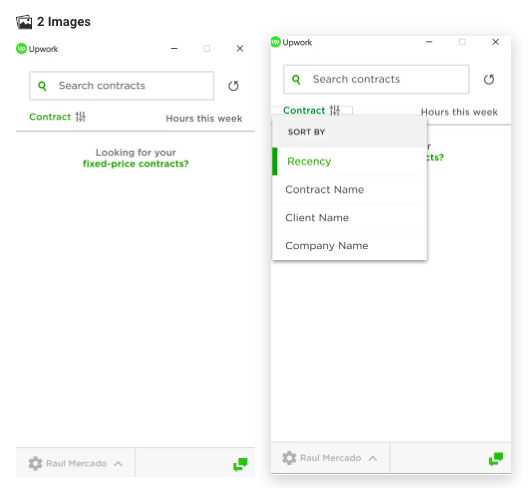Click Raul Mercado name in left window
Viewport: 528px width, 488px height.
tap(76, 463)
